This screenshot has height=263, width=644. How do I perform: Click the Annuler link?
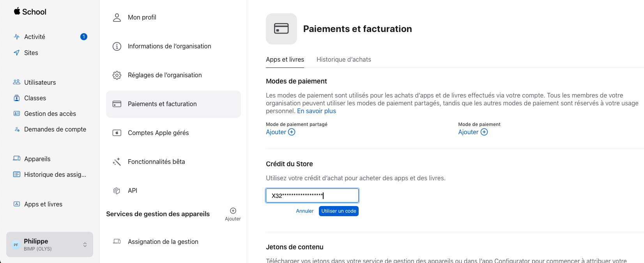[x=305, y=211]
